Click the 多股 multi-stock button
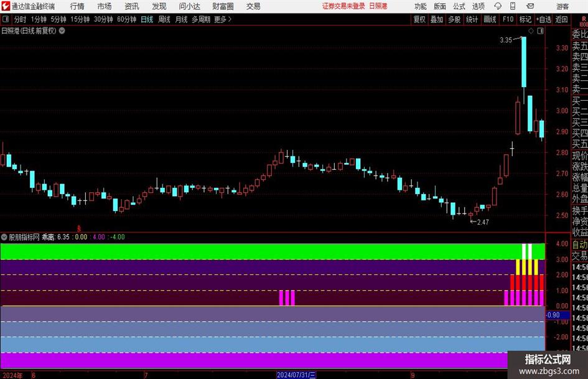Image resolution: width=588 pixels, height=379 pixels. [454, 19]
